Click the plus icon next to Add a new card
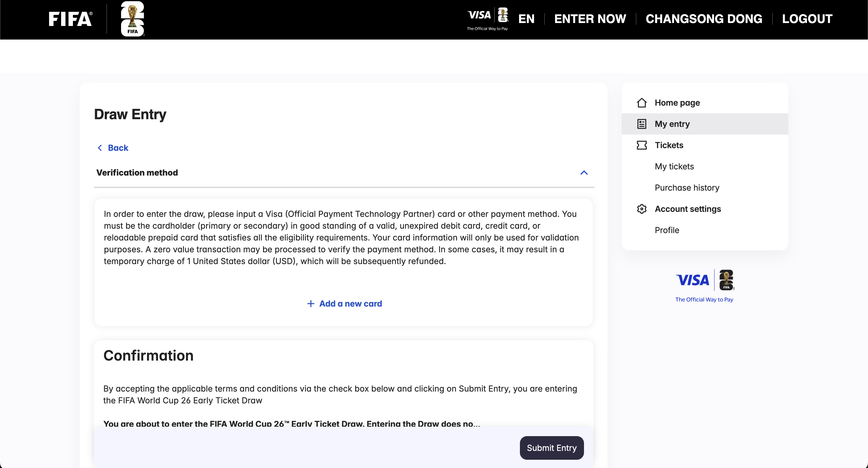Image resolution: width=868 pixels, height=468 pixels. tap(310, 303)
